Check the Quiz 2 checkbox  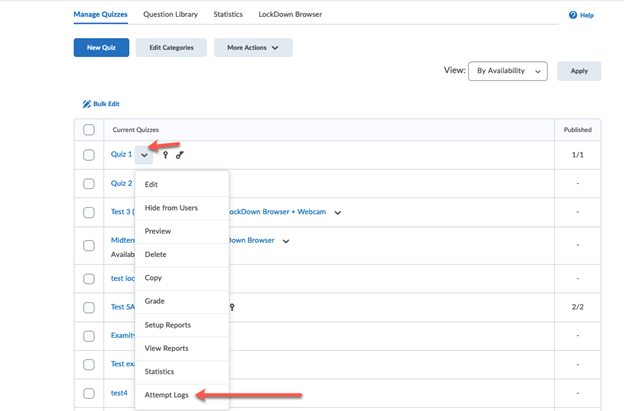(x=89, y=184)
